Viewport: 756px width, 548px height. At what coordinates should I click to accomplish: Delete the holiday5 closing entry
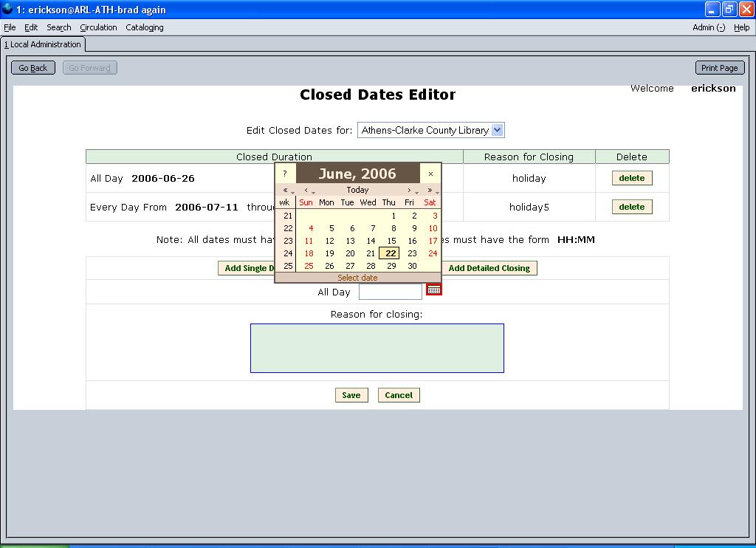coord(631,207)
